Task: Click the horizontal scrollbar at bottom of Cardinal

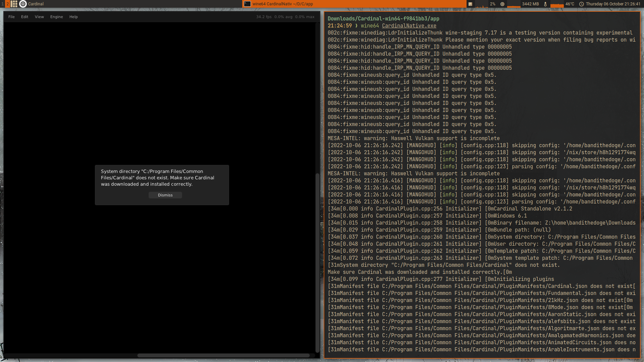Action: (x=223, y=356)
